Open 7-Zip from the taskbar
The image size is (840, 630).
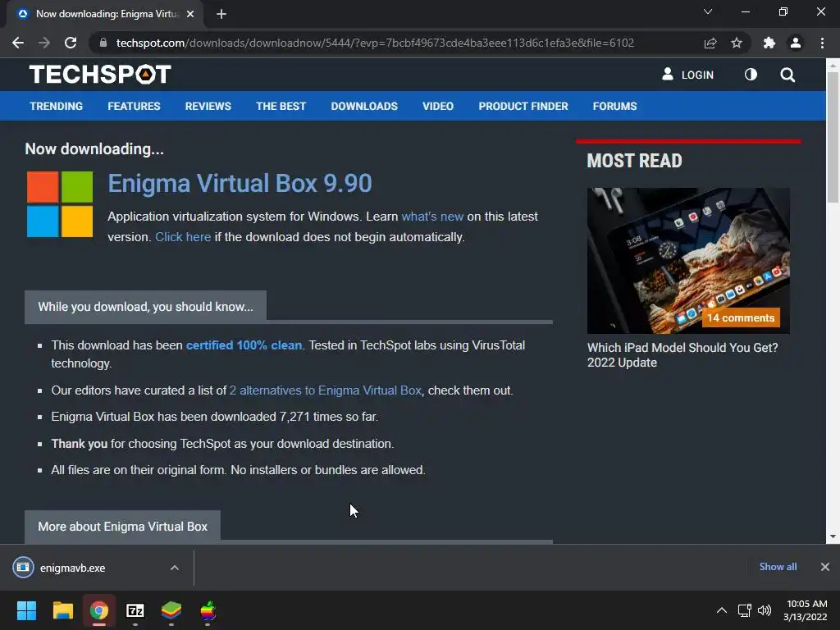coord(135,610)
